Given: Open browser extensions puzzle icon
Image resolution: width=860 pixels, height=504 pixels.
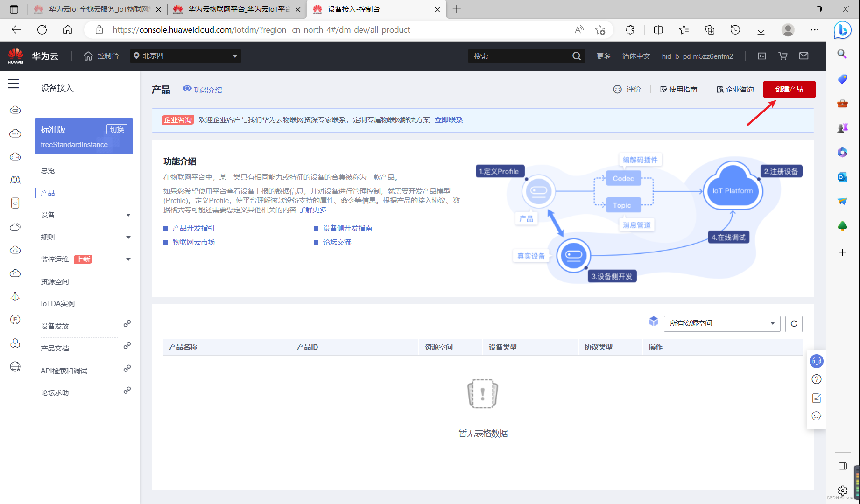Looking at the screenshot, I should coord(630,30).
